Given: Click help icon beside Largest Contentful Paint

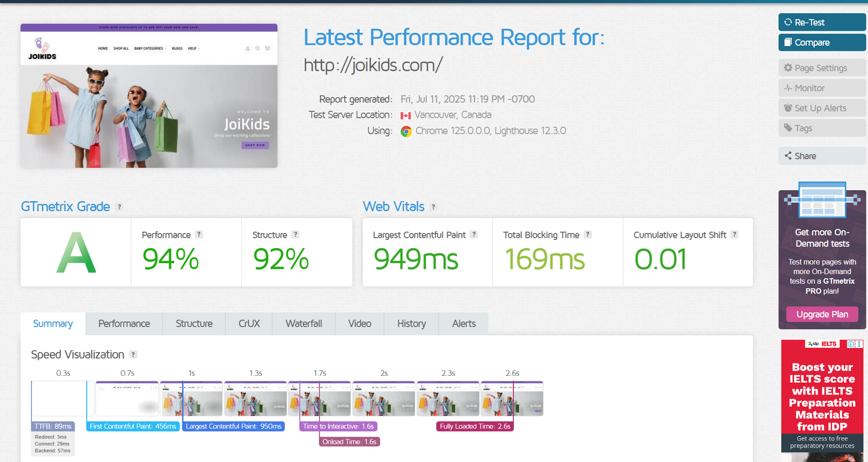Looking at the screenshot, I should pos(474,235).
